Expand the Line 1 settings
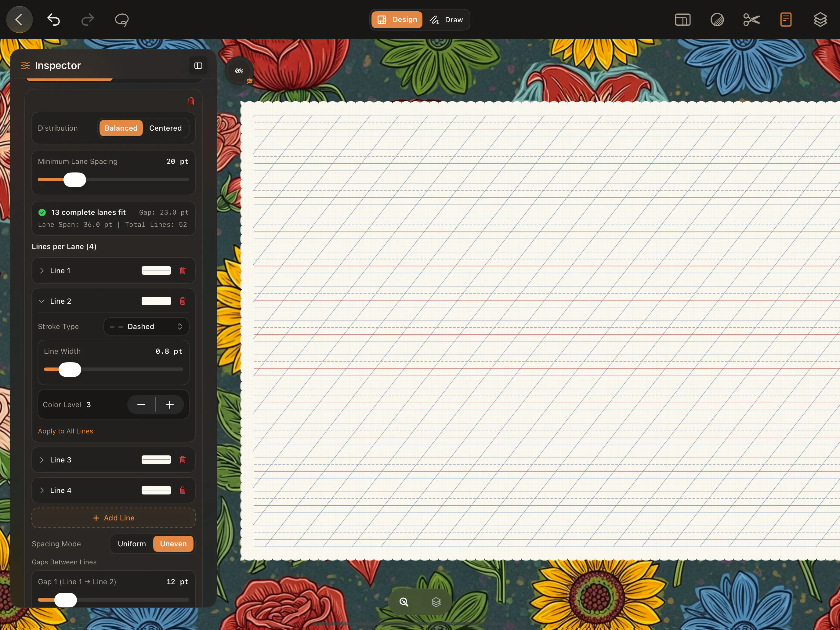 42,270
